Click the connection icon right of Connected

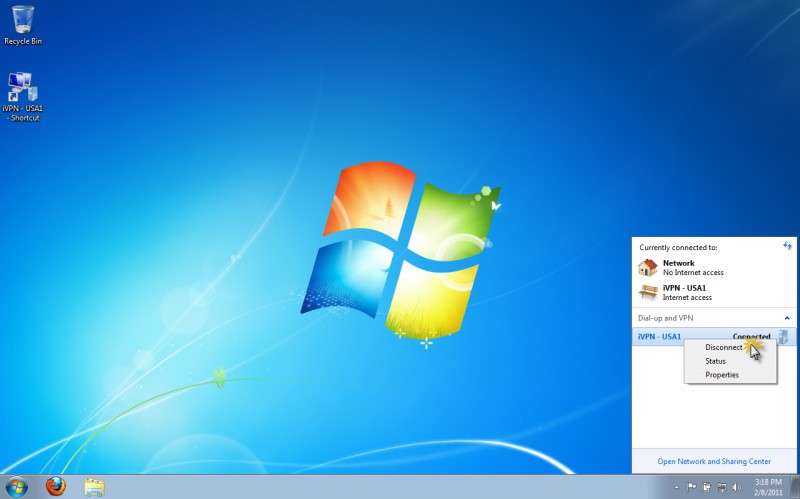coord(784,336)
